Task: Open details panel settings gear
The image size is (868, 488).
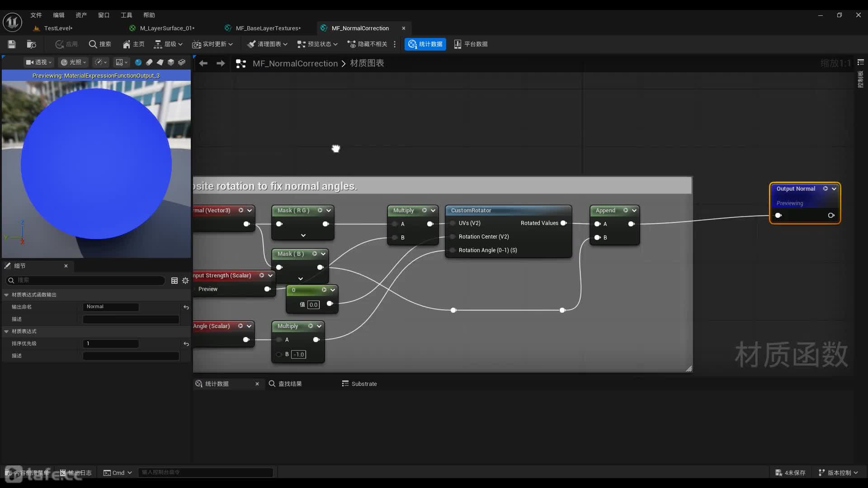Action: coord(185,281)
